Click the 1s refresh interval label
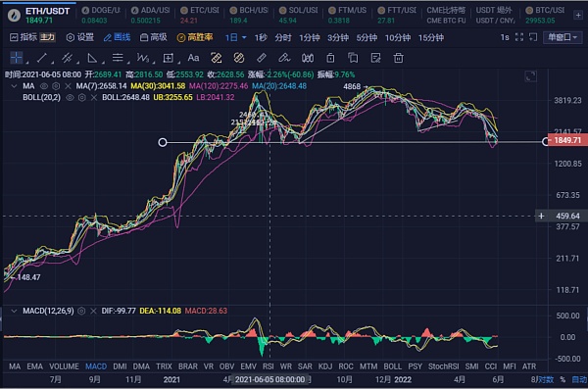 click(505, 37)
